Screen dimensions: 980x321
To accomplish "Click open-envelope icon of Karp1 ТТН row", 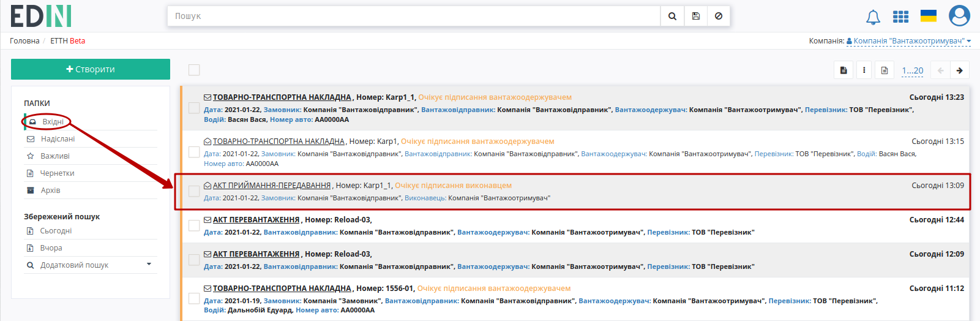I will (208, 142).
